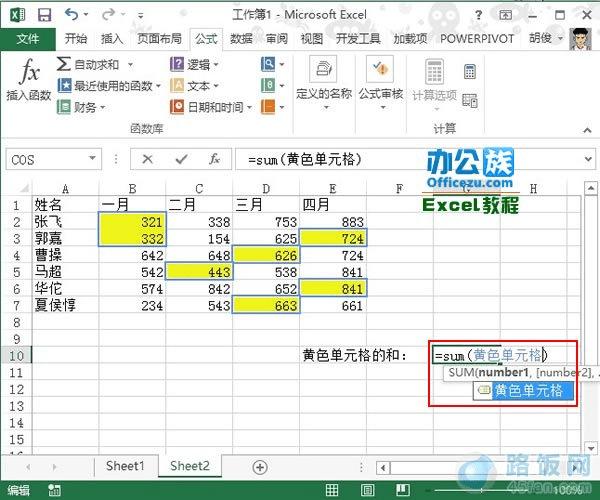Click the Save icon in quick access toolbar
600x500 pixels.
pos(44,15)
